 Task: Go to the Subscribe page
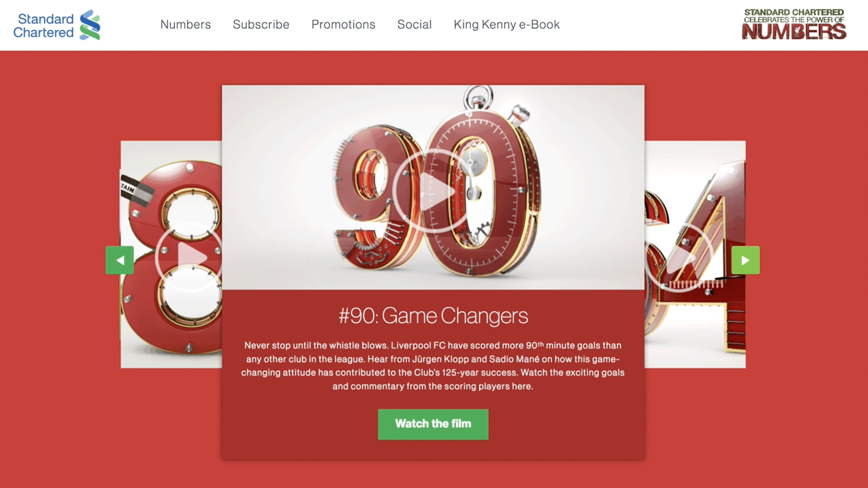tap(261, 24)
